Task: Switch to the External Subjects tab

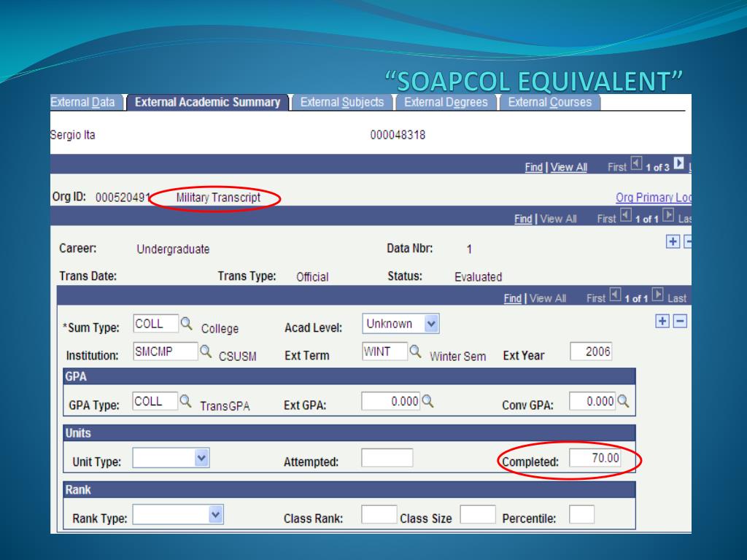Action: [342, 102]
